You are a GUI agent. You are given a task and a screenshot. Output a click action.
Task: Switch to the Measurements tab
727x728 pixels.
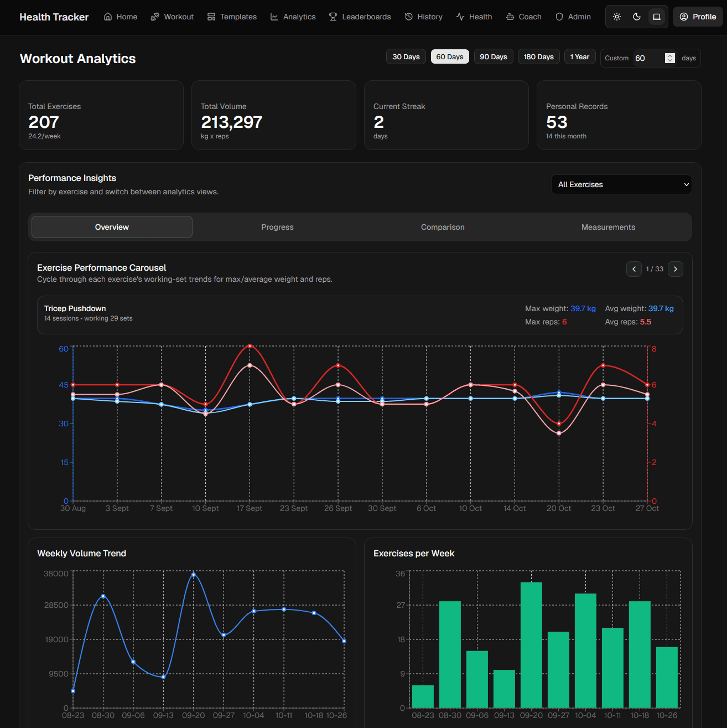click(x=608, y=227)
